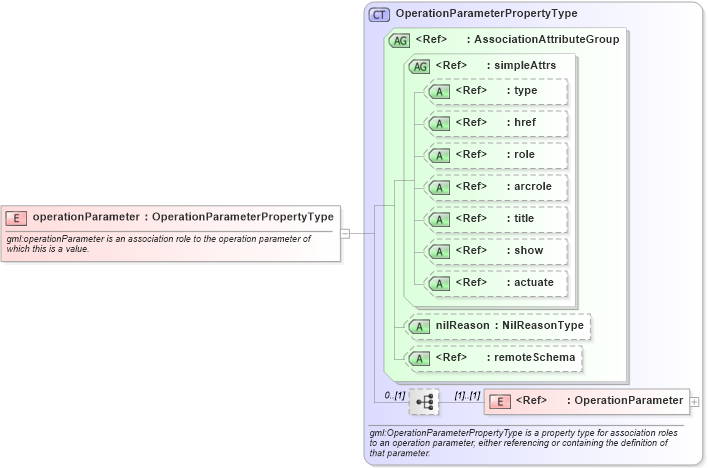The height and width of the screenshot is (468, 708).
Task: Select the OperationParameter reference label
Action: (599, 400)
